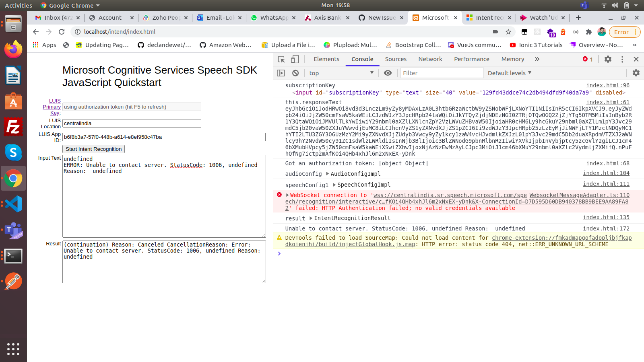This screenshot has width=644, height=362.
Task: Open the Default levels dropdown
Action: pos(509,73)
